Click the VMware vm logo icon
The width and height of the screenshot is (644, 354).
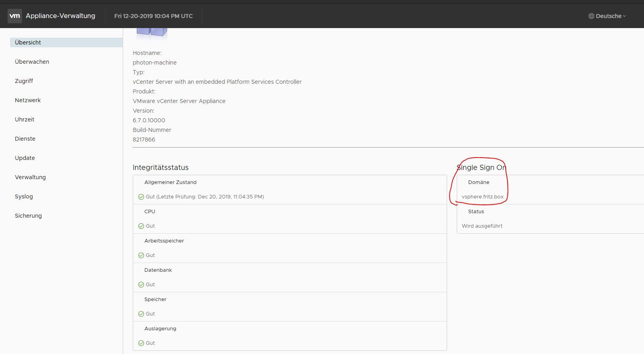point(15,16)
